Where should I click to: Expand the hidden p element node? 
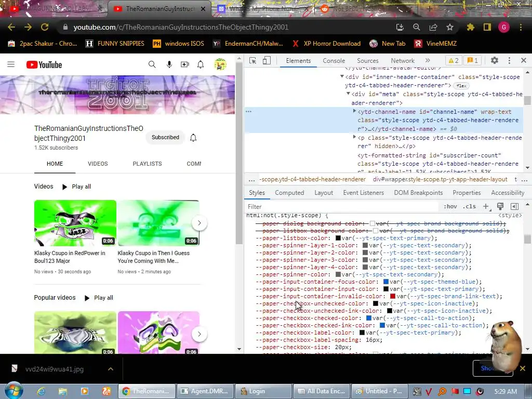pos(354,137)
